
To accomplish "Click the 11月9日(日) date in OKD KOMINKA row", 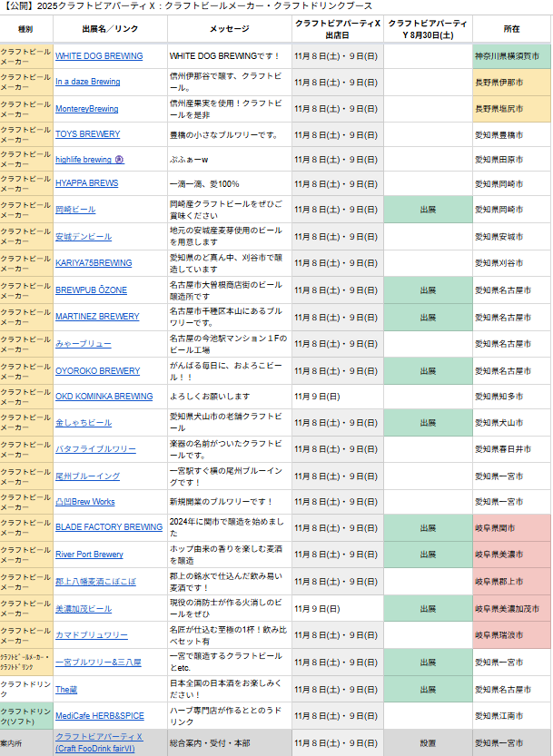I will click(x=337, y=397).
